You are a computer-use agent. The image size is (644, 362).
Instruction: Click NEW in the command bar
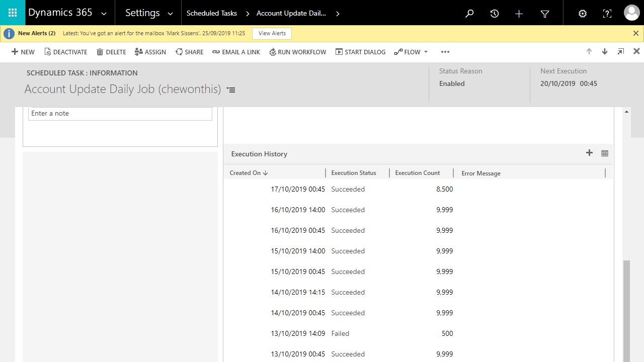click(x=23, y=52)
